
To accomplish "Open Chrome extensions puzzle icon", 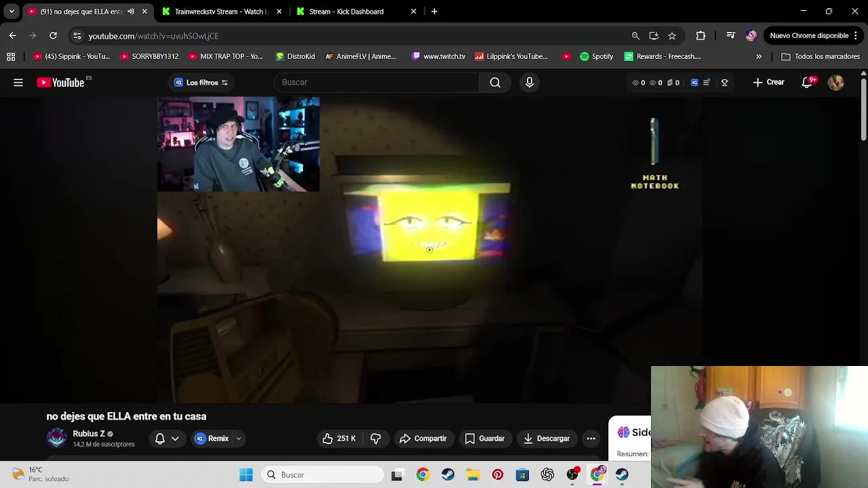I will click(701, 36).
